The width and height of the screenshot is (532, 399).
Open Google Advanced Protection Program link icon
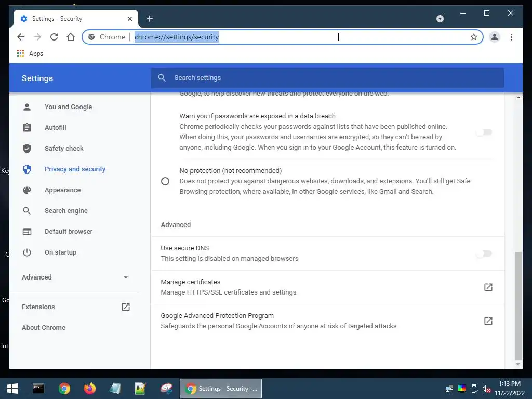pos(488,321)
